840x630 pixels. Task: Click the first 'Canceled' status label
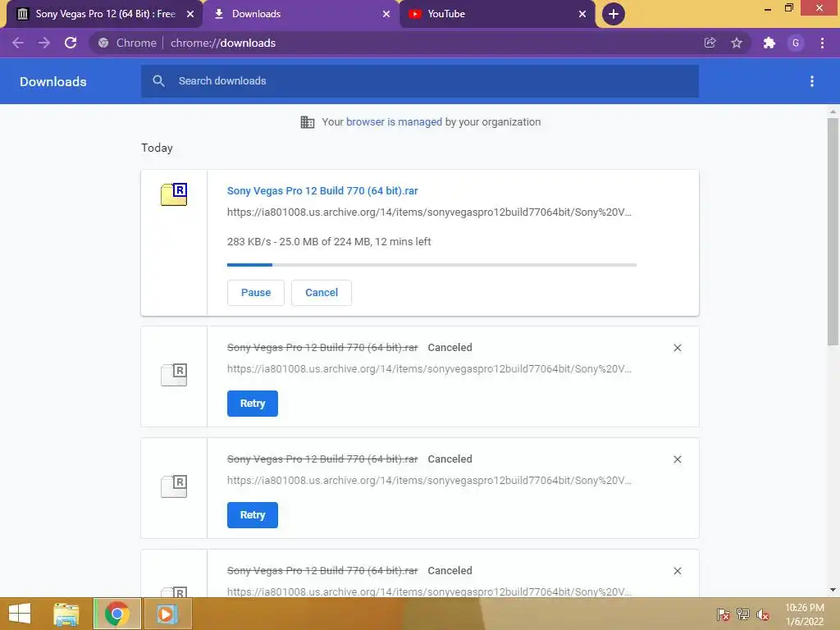click(x=450, y=348)
